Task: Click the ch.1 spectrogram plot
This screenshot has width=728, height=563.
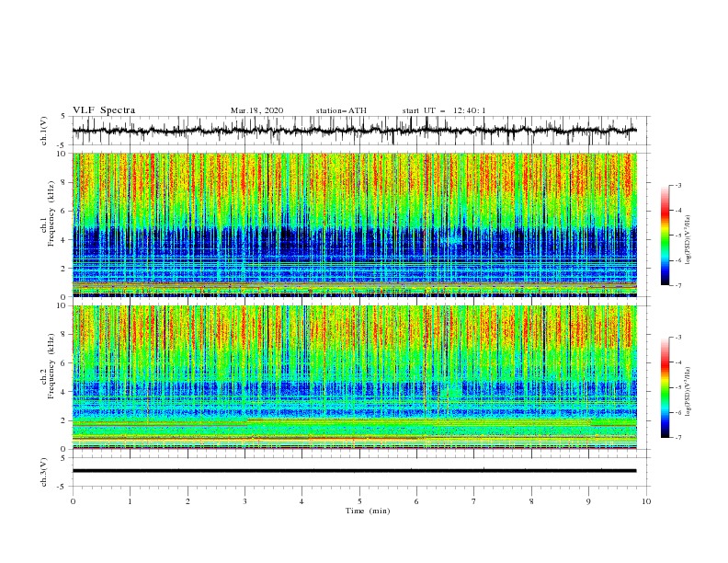Action: coord(354,224)
